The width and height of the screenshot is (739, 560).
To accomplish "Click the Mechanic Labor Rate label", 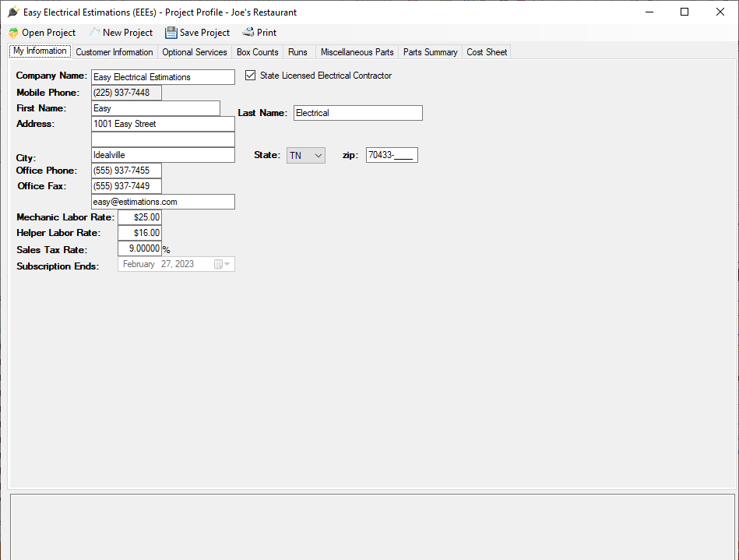I will [x=65, y=217].
